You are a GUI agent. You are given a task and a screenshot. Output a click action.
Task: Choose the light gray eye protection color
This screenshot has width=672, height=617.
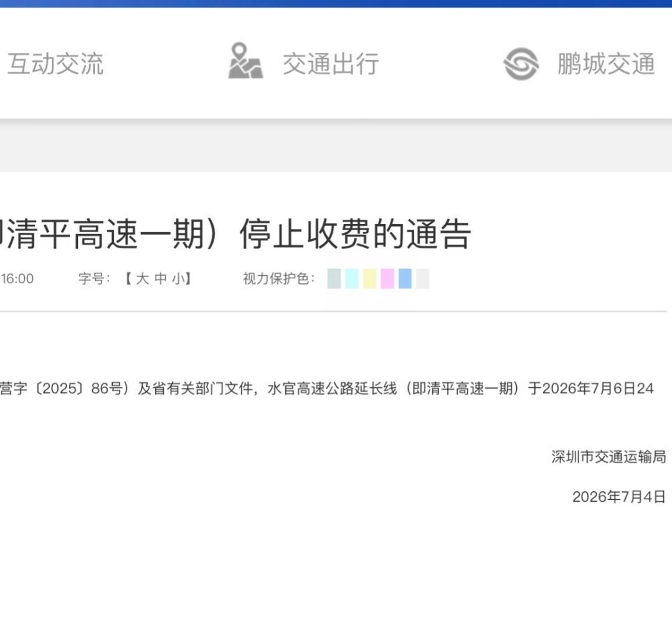point(423,278)
